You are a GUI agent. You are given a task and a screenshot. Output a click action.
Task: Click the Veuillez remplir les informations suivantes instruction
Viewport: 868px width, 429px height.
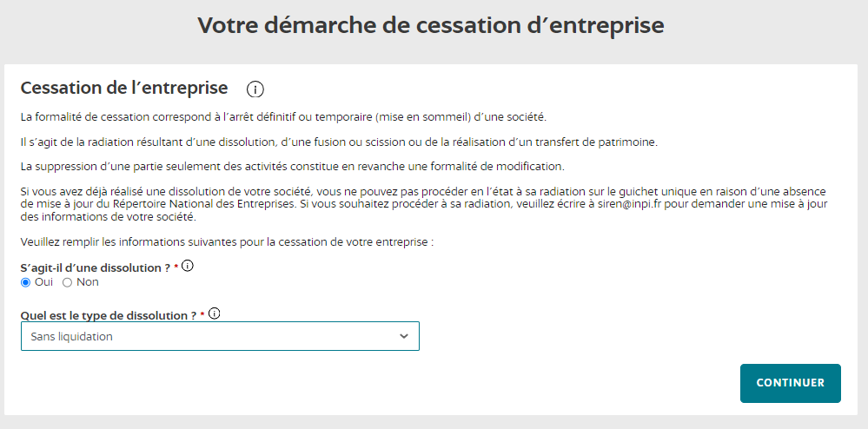227,241
